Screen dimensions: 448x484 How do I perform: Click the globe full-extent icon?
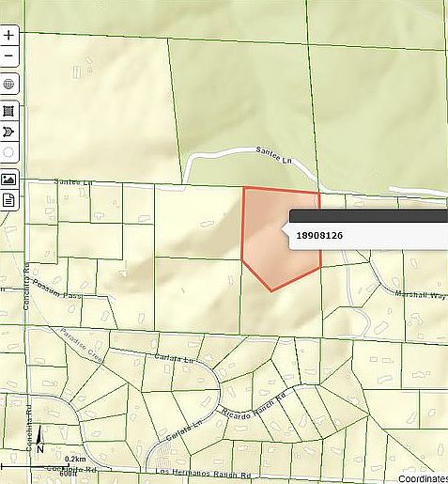[8, 84]
